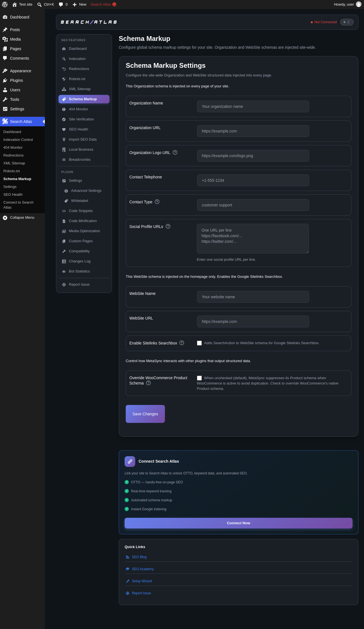Screen dimensions: 364x629
Task: Open the SEO Blog quick link
Action: [x=139, y=557]
